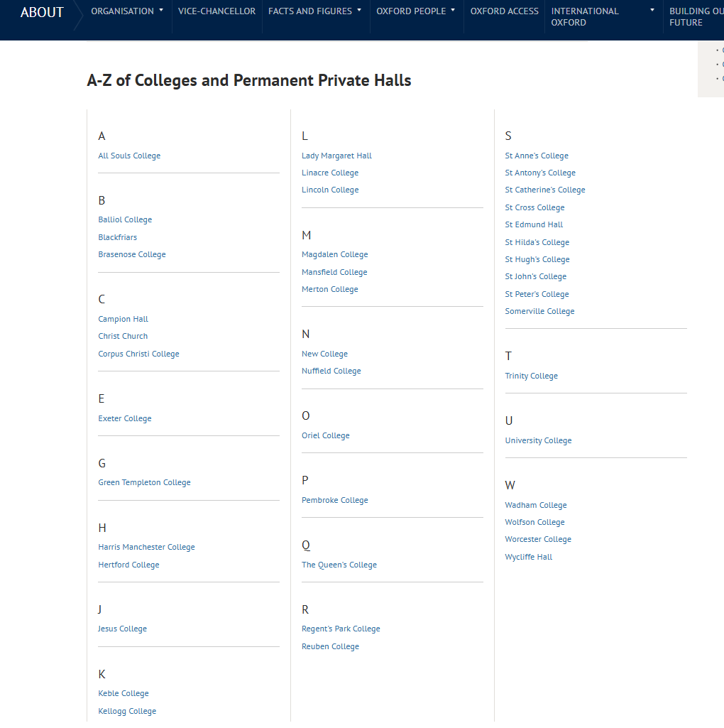Open the Magdalen College link

[334, 255]
